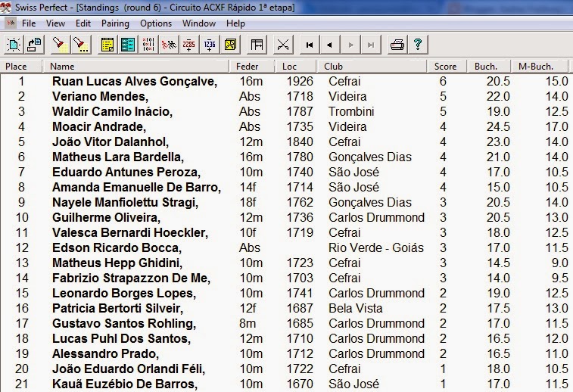Click the Print toolbar icon
Image resolution: width=573 pixels, height=392 pixels.
point(397,45)
